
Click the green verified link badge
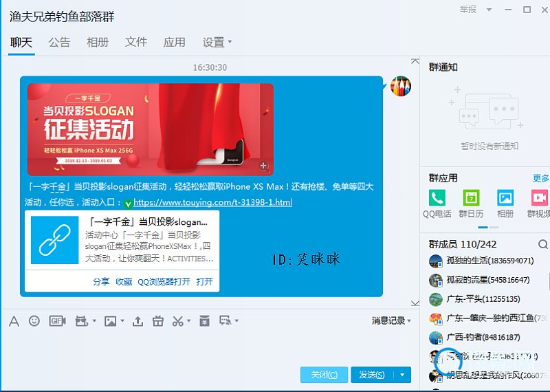point(128,204)
